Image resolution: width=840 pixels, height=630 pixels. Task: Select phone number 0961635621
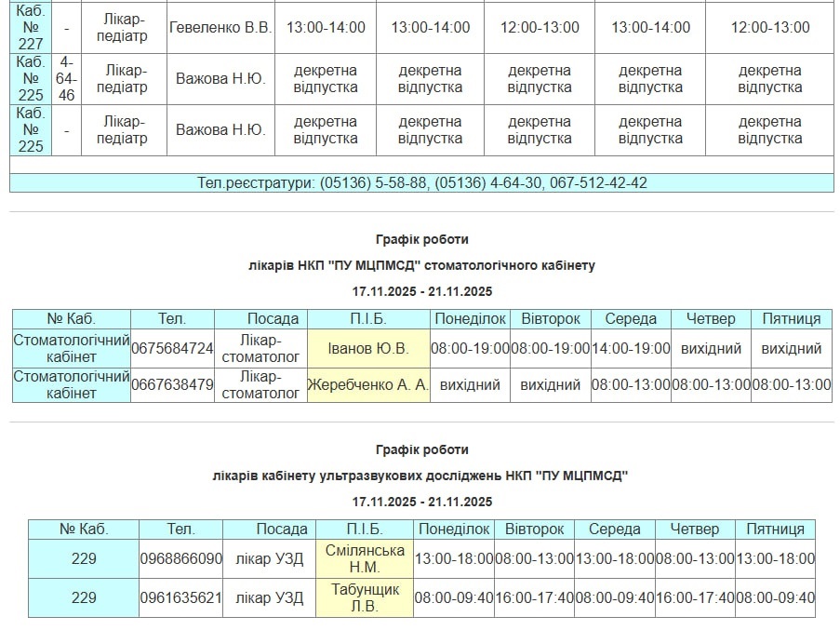181,598
